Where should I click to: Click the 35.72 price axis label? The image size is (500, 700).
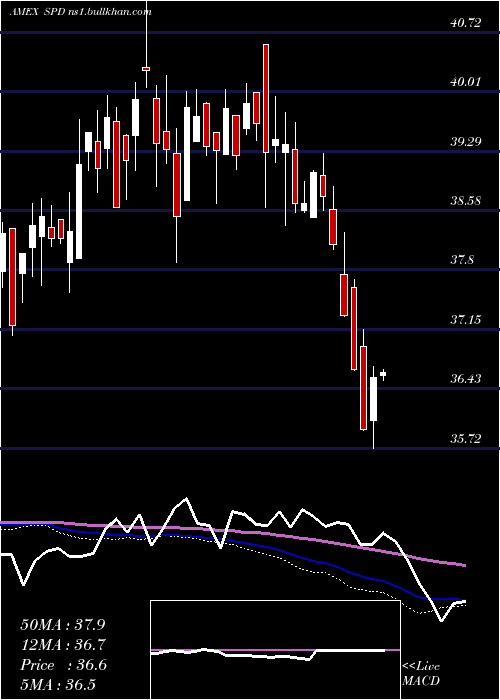coord(466,439)
